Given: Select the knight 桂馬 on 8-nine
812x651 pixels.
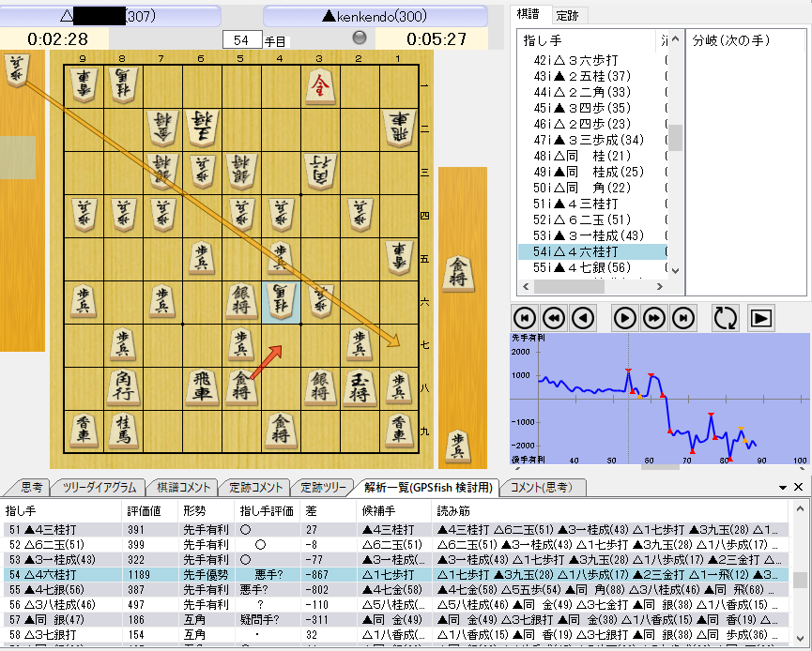Looking at the screenshot, I should (x=123, y=431).
